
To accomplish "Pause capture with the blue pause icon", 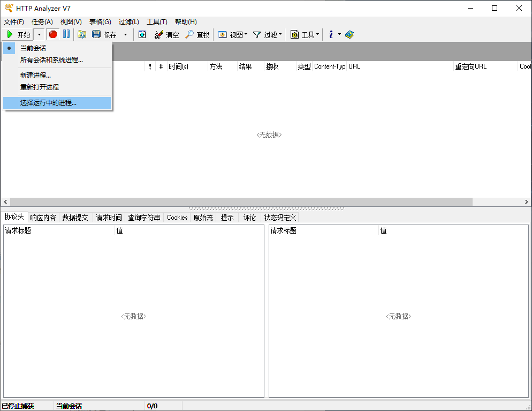I will 66,34.
